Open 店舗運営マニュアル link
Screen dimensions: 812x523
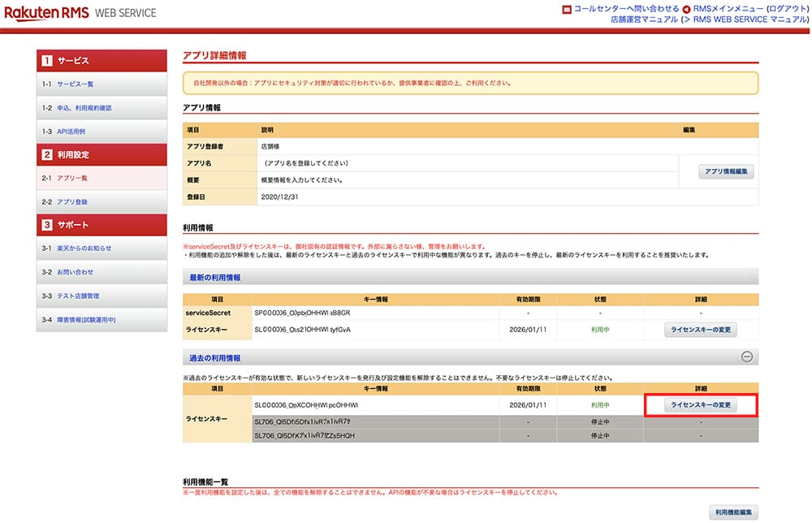[644, 19]
